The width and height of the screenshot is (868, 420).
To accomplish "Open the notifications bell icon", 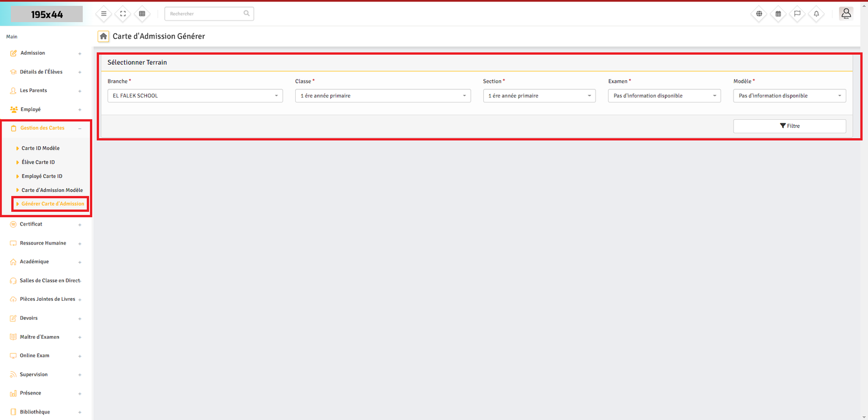I will click(x=816, y=14).
